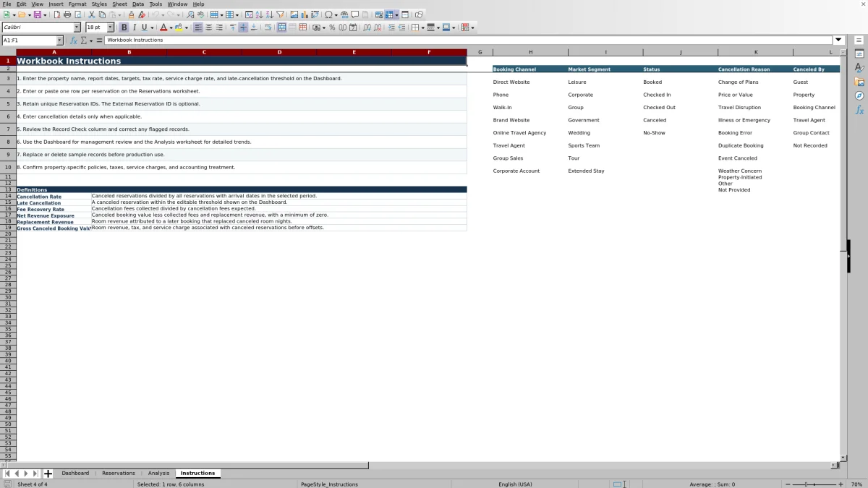Click the Clone Formatting paintbrush icon
The width and height of the screenshot is (868, 488).
(131, 14)
